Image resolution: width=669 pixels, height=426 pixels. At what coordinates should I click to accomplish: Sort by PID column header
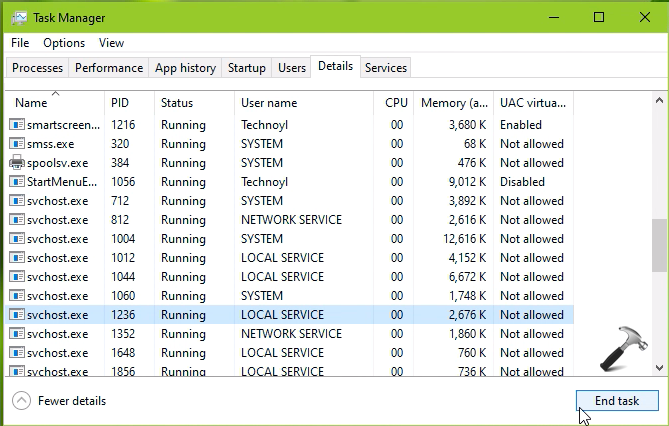point(120,103)
